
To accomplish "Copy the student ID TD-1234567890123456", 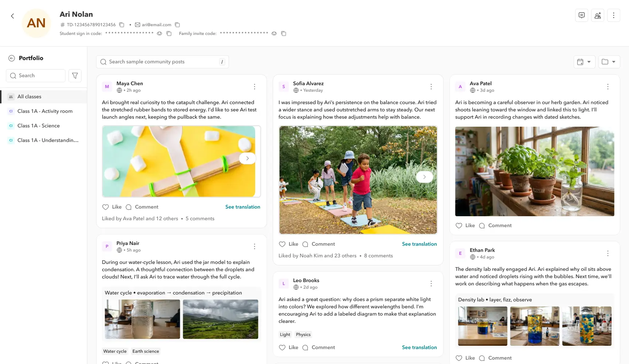I will 122,25.
